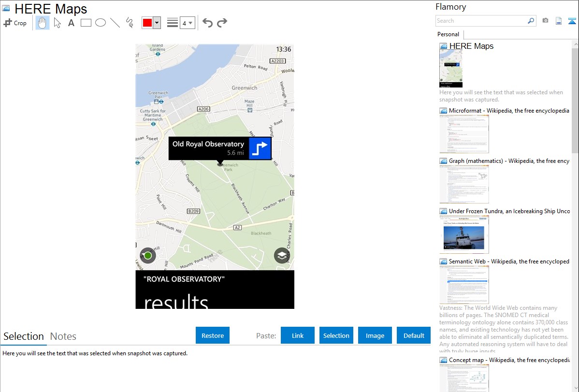Viewport: 579px width, 392px height.
Task: Expand the line width dropdown
Action: coord(187,23)
